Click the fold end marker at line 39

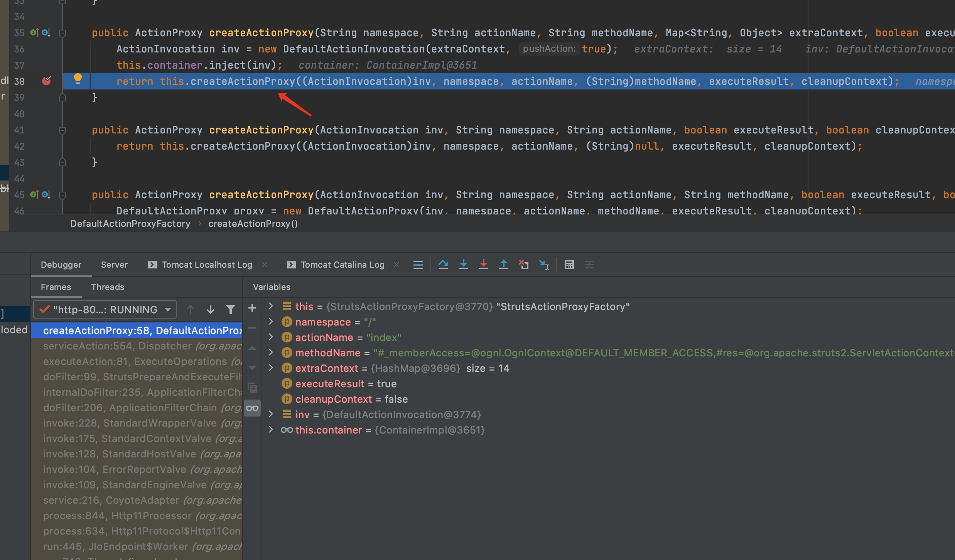[62, 98]
